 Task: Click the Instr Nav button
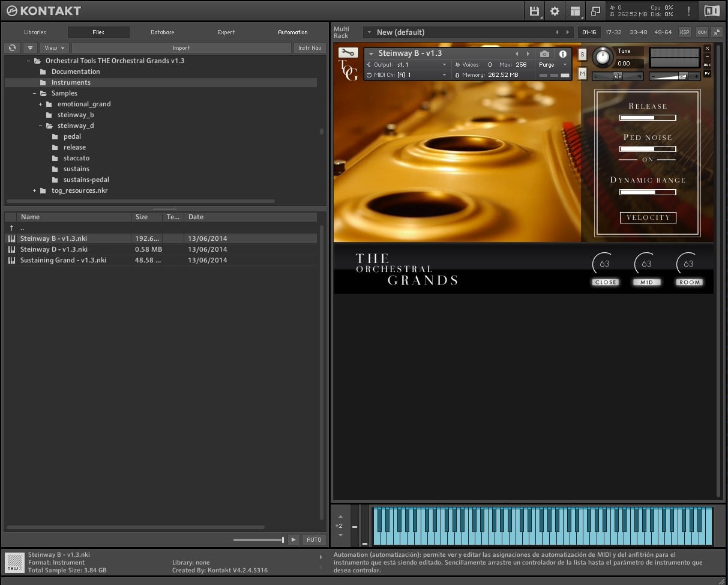310,47
